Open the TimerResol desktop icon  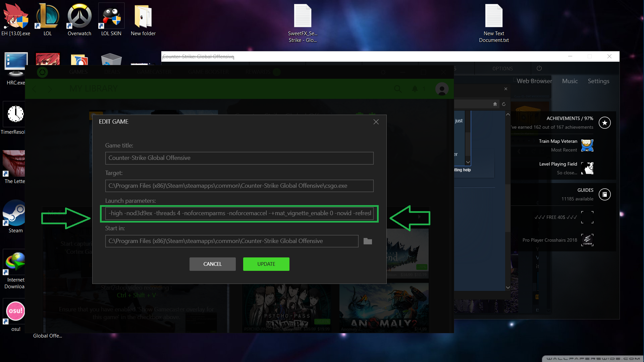[x=13, y=118]
